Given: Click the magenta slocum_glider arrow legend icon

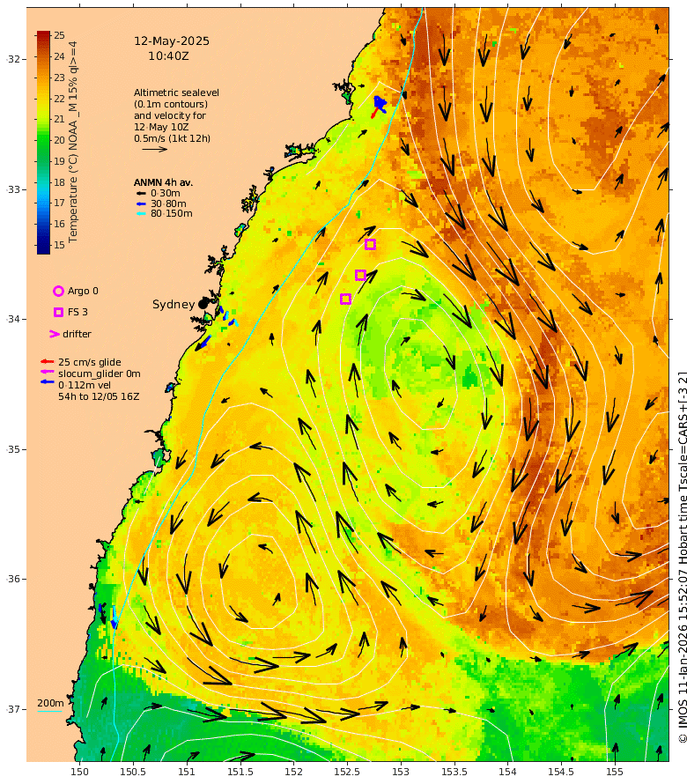Looking at the screenshot, I should [x=47, y=372].
